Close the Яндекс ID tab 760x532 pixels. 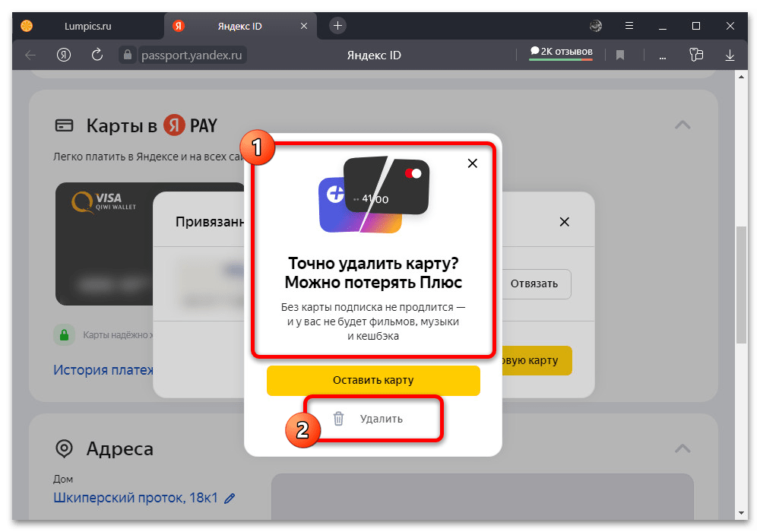(x=304, y=26)
